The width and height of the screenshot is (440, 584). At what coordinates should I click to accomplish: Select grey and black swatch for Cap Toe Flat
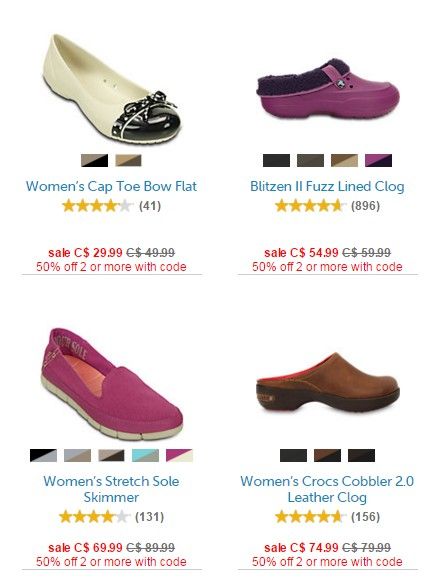95,161
